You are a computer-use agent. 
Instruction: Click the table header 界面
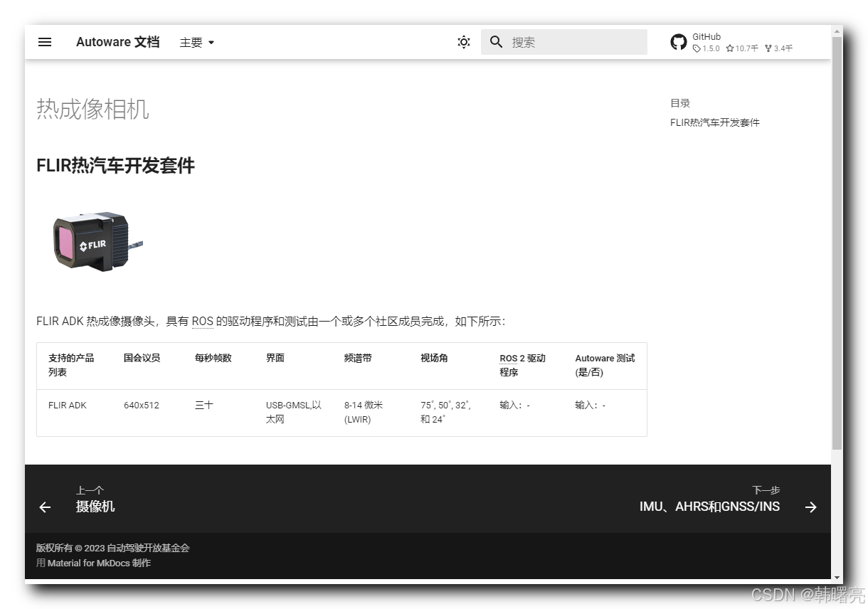point(275,358)
